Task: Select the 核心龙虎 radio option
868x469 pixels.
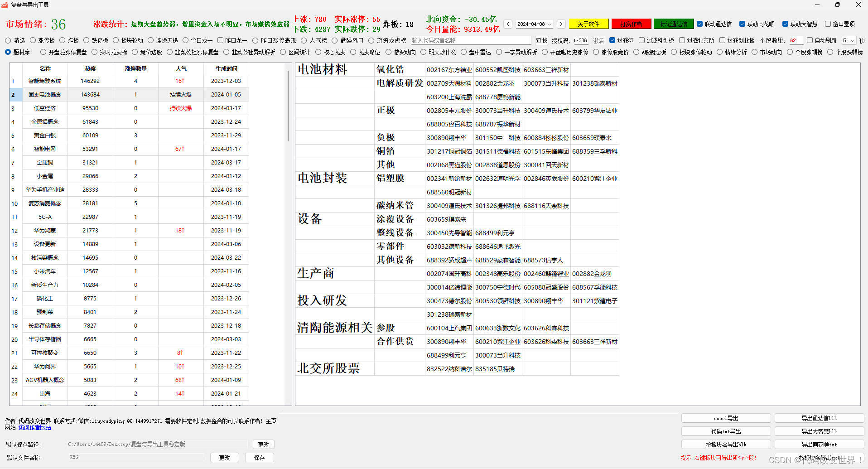Action: [318, 52]
